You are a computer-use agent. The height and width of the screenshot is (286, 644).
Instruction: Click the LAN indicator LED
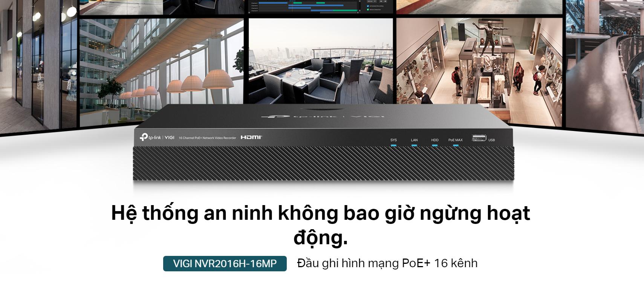point(414,145)
